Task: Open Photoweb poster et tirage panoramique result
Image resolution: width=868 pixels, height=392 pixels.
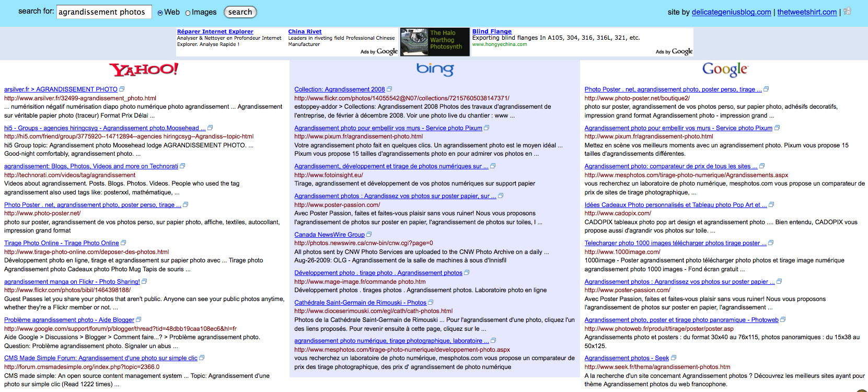Action: 681,320
